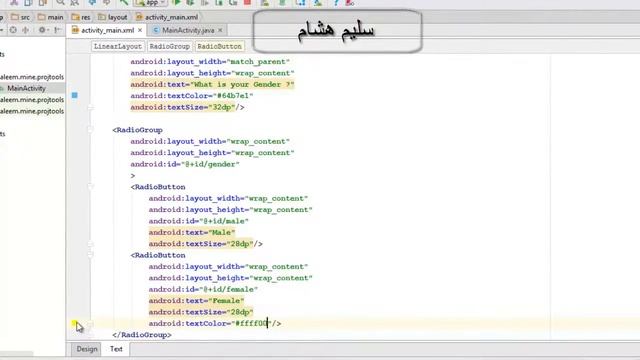Viewport: 640px width, 360px height.
Task: Collapse the first RadioButton fold marker
Action: pyautogui.click(x=90, y=187)
